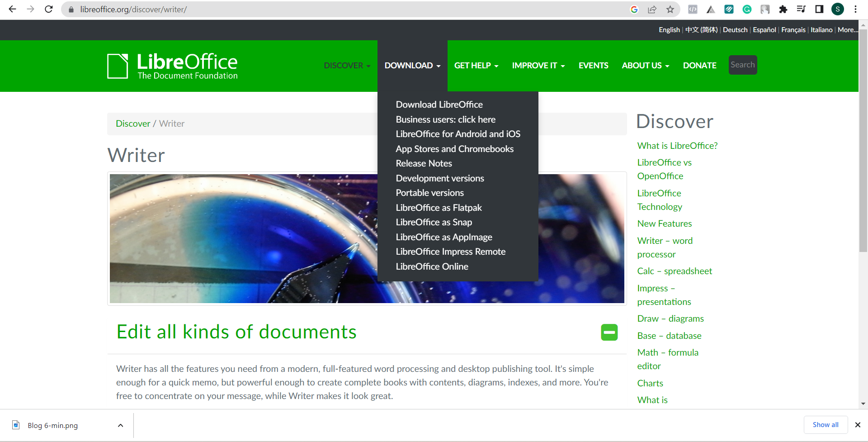Click the page vertical scrollbar thumb

tap(863, 140)
